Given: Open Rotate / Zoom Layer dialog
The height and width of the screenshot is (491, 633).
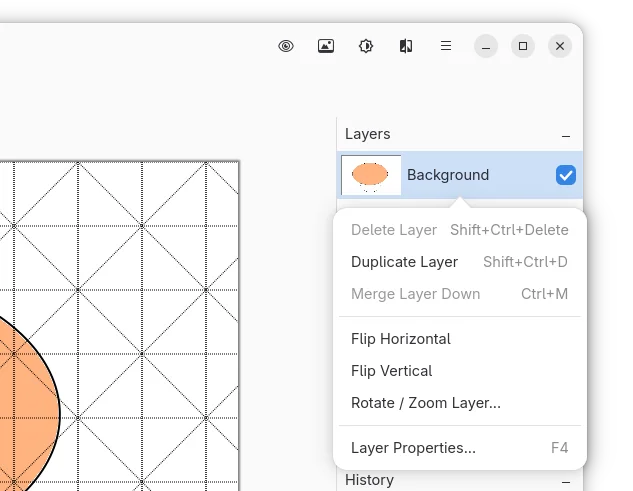Looking at the screenshot, I should [425, 403].
